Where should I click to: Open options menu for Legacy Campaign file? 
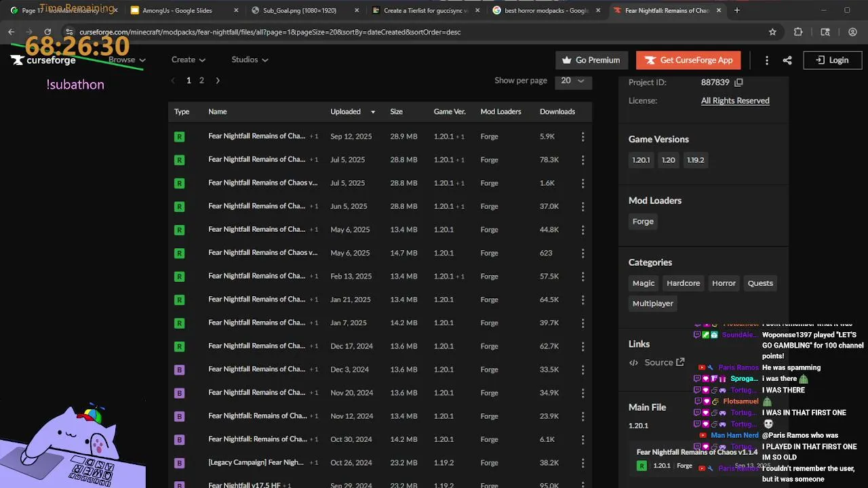point(583,463)
